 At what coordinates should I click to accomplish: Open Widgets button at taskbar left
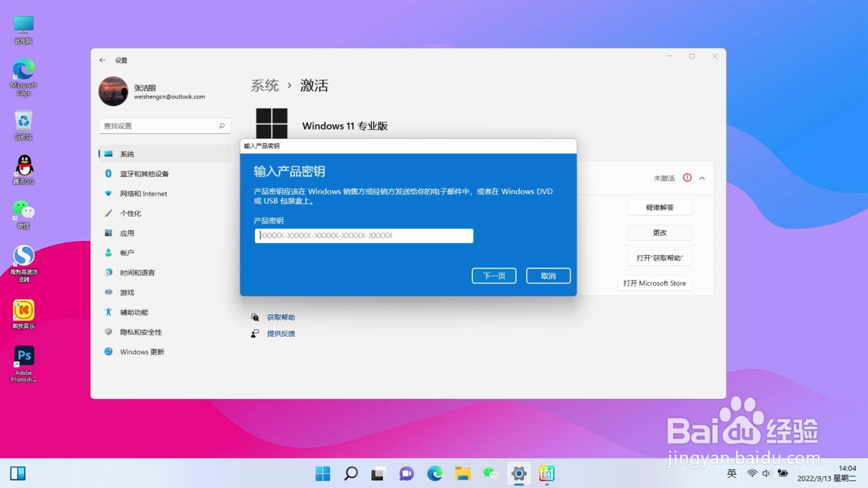click(x=18, y=473)
